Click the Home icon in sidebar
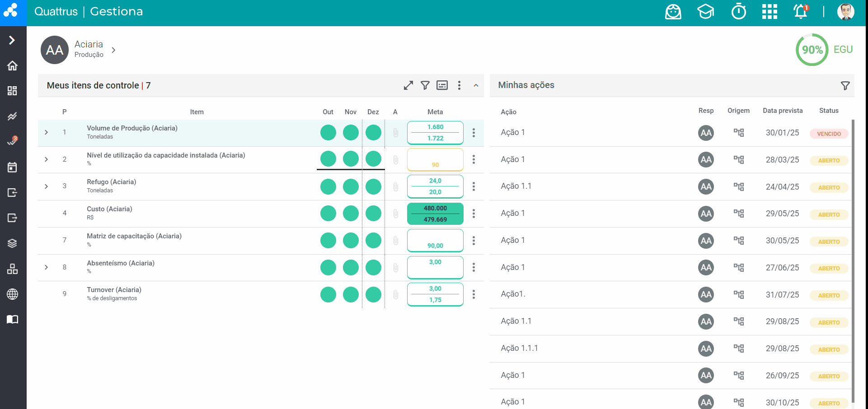The height and width of the screenshot is (409, 868). 13,66
